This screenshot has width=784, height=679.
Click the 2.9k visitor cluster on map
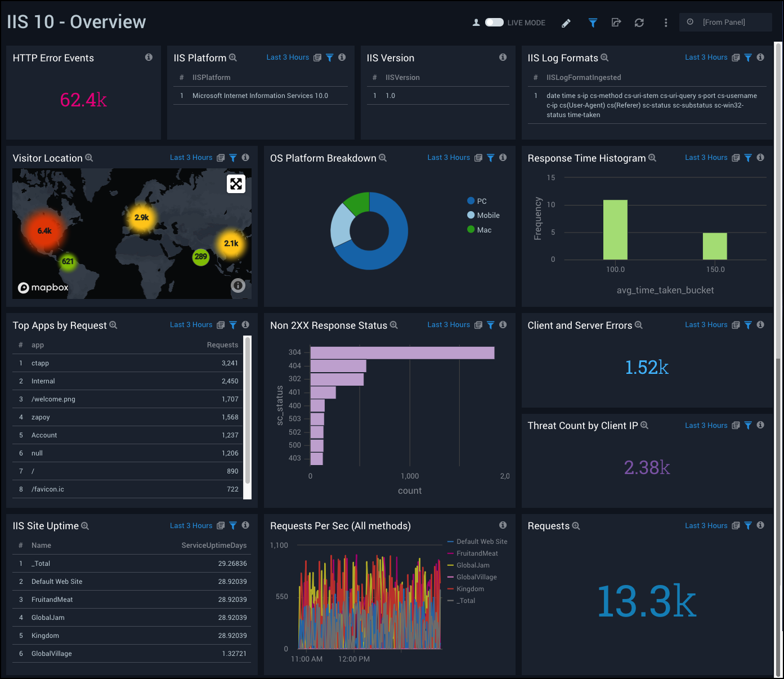pos(141,217)
